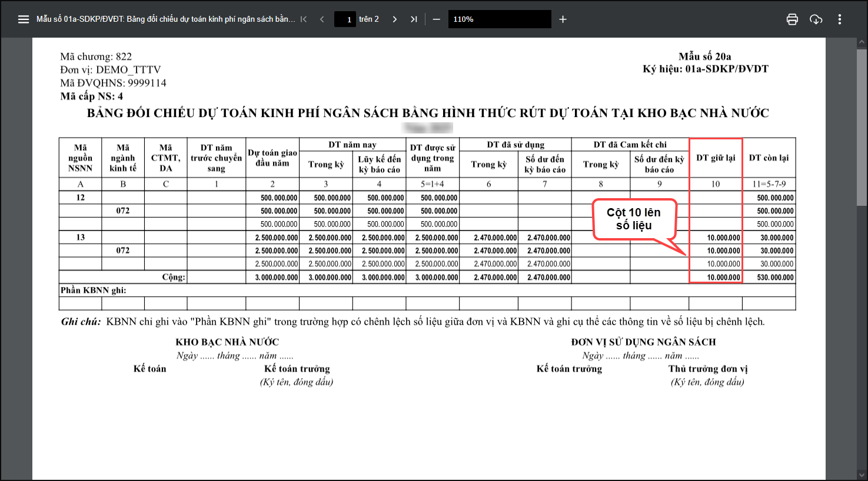This screenshot has height=481, width=868.
Task: Zoom in with the plus button
Action: pyautogui.click(x=563, y=19)
